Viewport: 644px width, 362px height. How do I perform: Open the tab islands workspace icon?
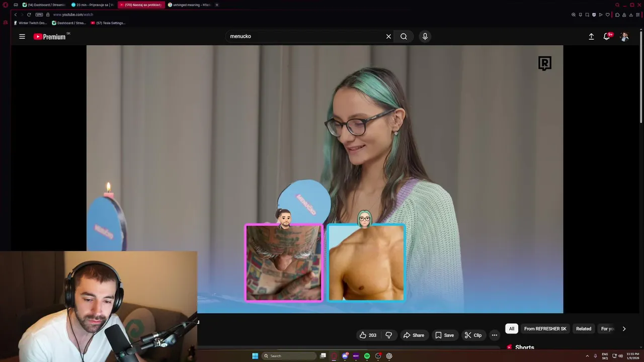point(16,5)
